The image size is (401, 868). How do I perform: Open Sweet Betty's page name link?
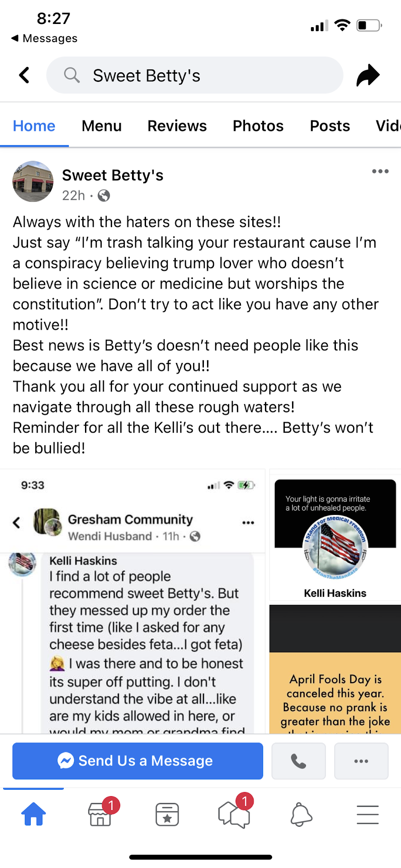(x=113, y=175)
